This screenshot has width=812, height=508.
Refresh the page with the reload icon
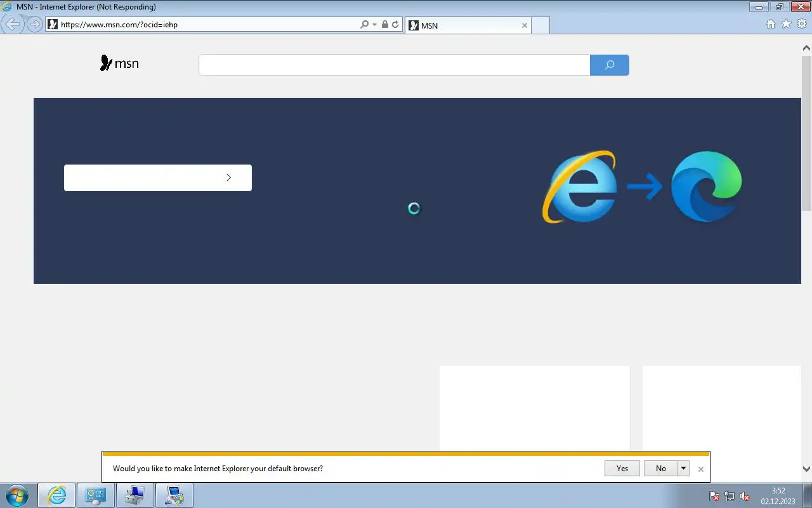(x=395, y=25)
